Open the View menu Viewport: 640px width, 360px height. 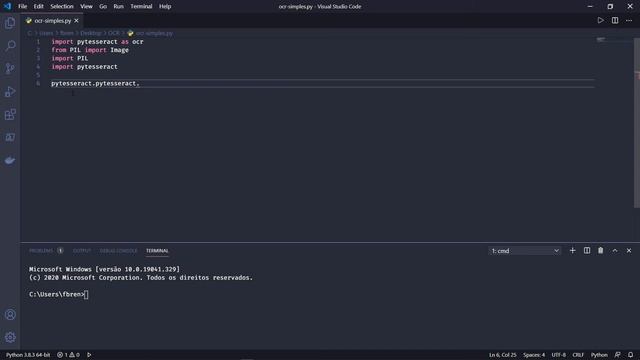(x=86, y=6)
